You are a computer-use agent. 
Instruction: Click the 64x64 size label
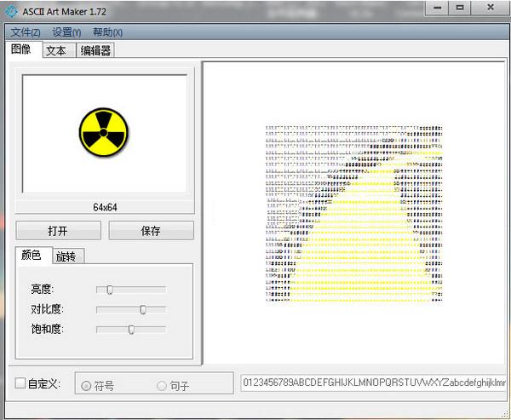click(x=105, y=207)
